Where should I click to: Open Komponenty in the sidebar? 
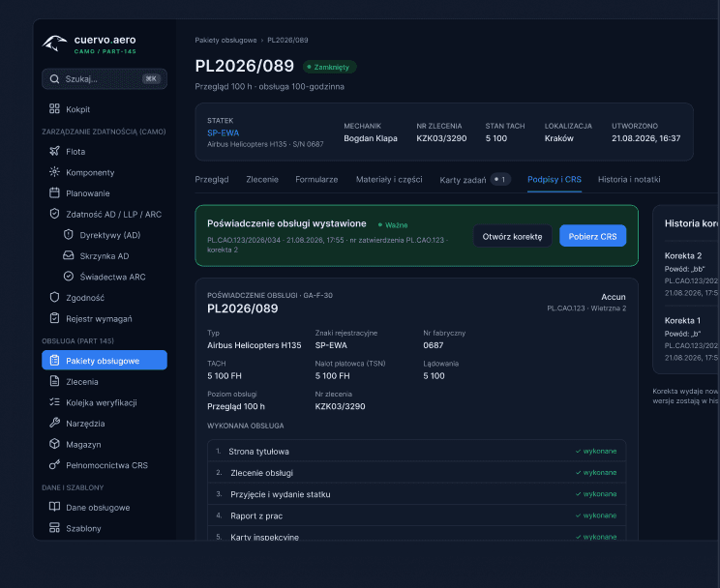[105, 172]
